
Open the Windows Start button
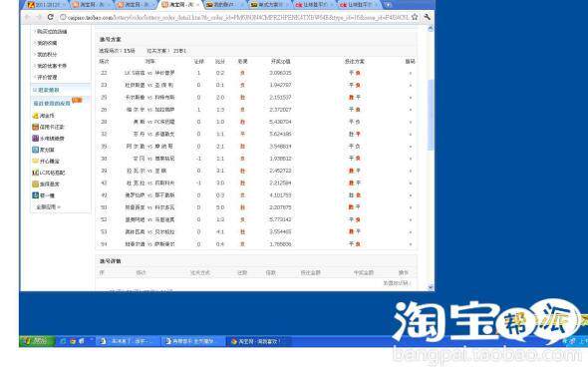pyautogui.click(x=36, y=341)
